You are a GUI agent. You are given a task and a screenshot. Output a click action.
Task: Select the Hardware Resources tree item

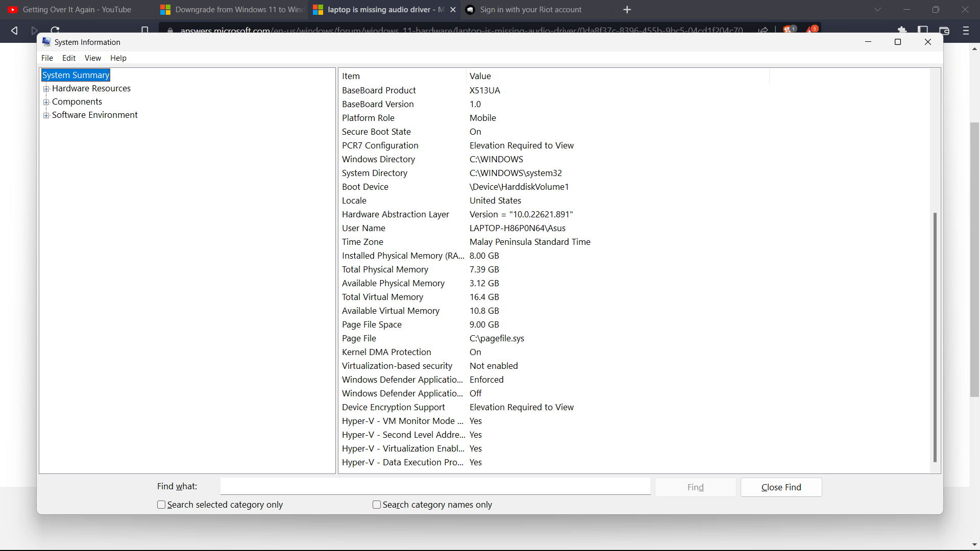tap(91, 88)
